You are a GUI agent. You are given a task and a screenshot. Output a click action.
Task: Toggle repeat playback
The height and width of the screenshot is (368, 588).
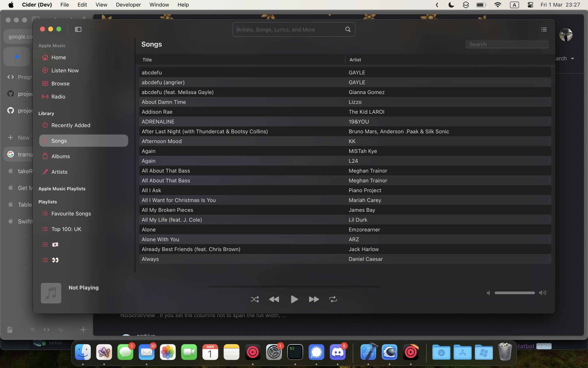(333, 299)
